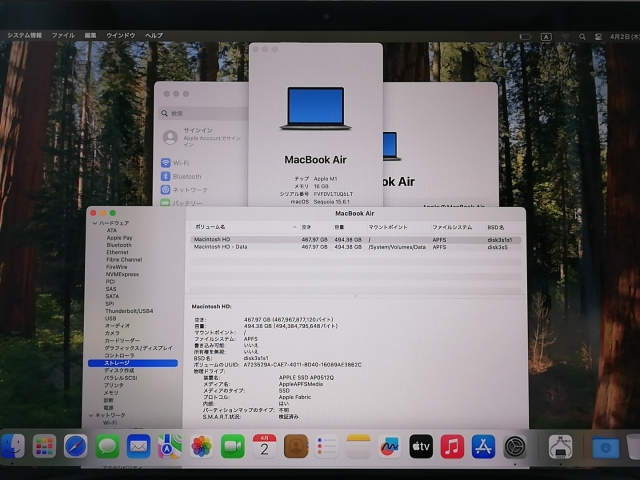Collapse the ハードウェア tree section

coord(95,223)
